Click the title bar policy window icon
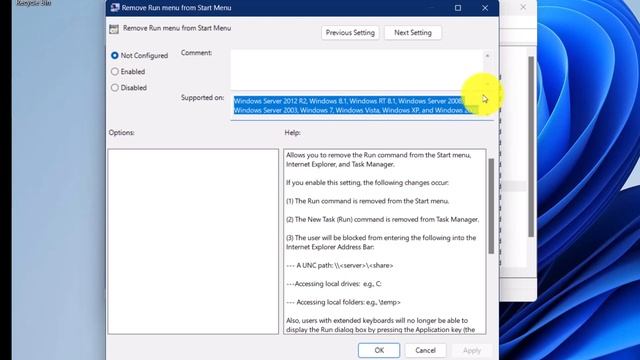The width and height of the screenshot is (640, 360). pos(115,8)
